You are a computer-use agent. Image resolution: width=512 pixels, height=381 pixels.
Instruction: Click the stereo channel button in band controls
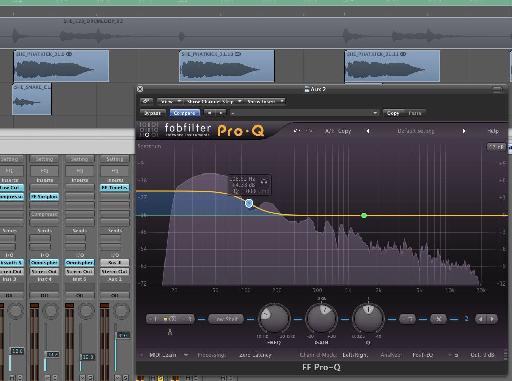[171, 319]
